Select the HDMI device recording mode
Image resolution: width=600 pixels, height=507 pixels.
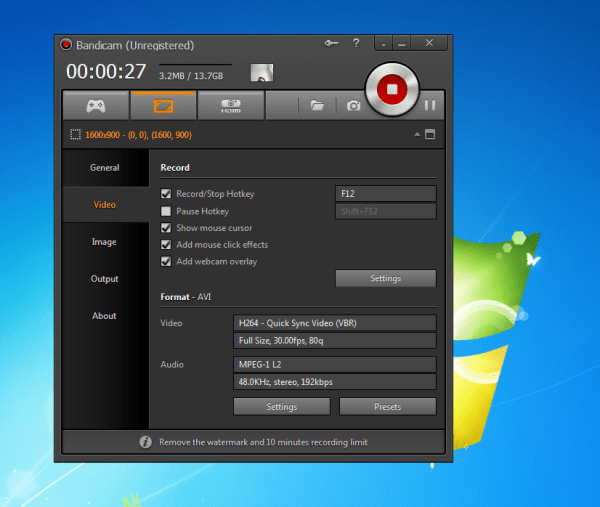tap(231, 105)
